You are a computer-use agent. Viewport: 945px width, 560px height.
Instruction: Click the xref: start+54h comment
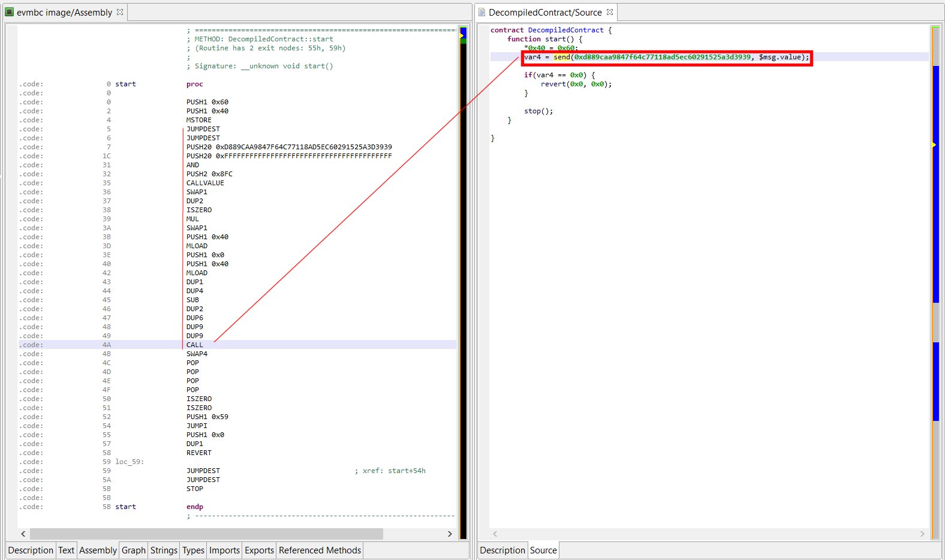390,471
